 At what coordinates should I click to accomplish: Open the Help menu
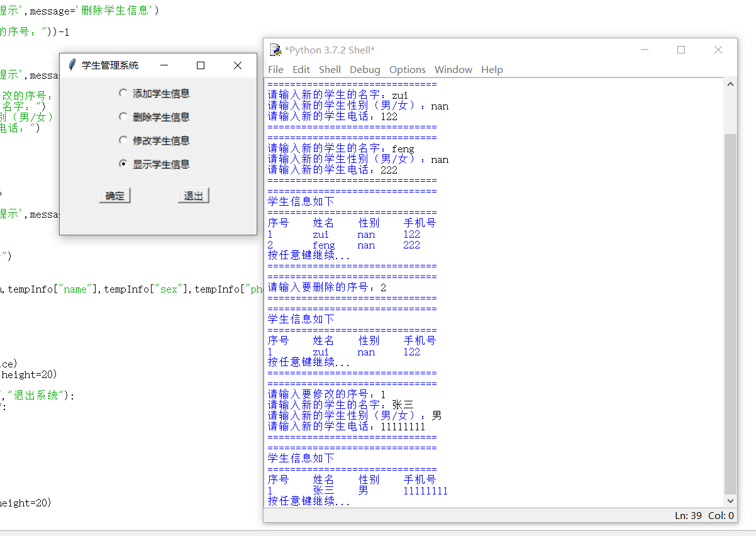pos(492,69)
